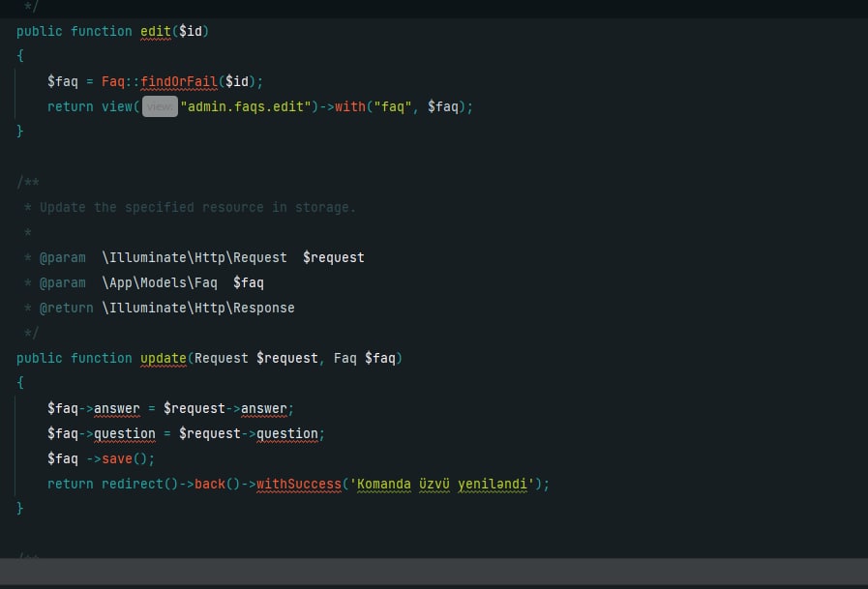Click the $faq->answer property

point(116,408)
